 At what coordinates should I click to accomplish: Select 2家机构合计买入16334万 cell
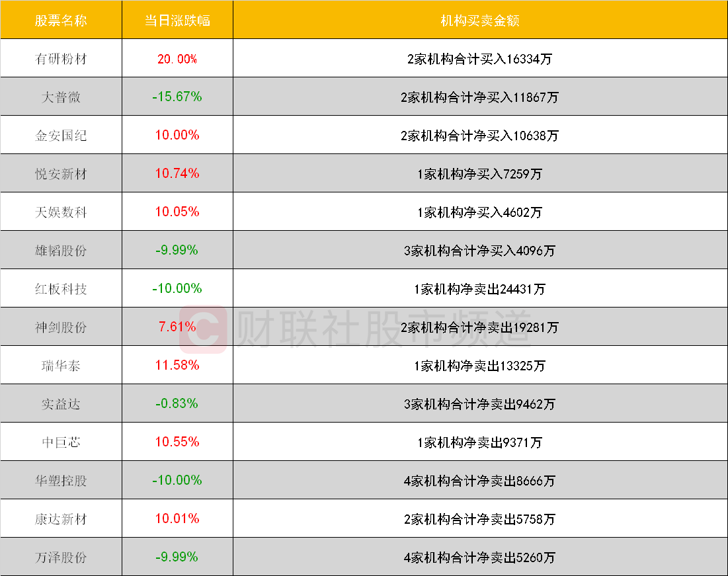(480, 59)
